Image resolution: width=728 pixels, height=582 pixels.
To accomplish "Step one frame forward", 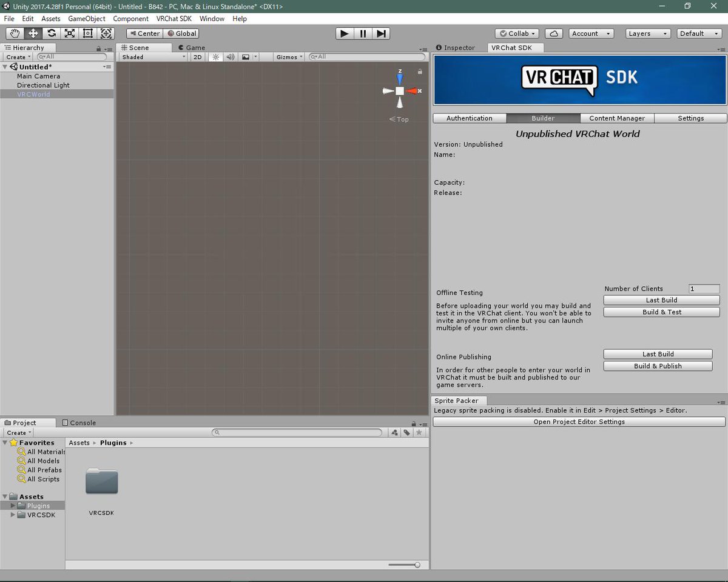I will pos(380,33).
